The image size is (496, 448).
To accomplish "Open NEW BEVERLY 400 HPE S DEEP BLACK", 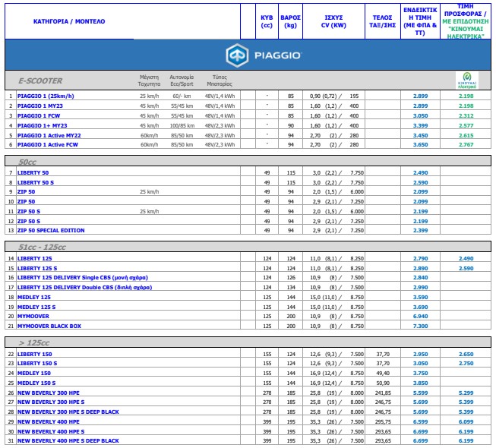I will (68, 440).
